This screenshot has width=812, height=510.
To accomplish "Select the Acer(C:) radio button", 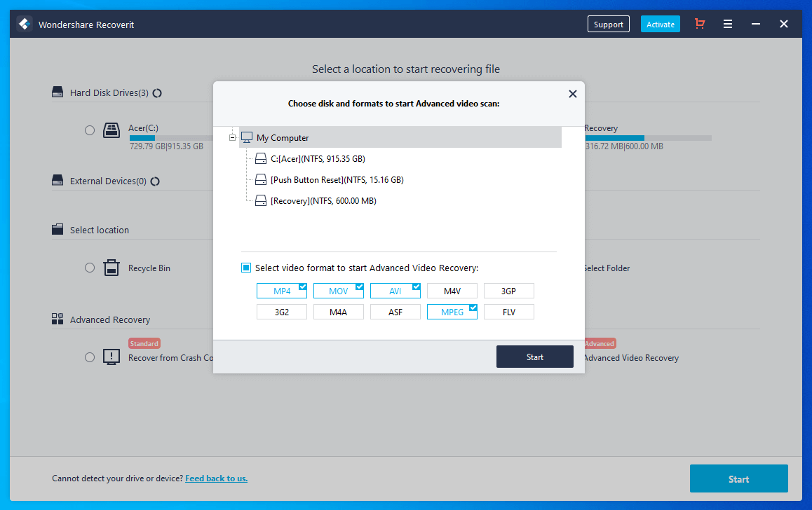I will click(x=90, y=130).
